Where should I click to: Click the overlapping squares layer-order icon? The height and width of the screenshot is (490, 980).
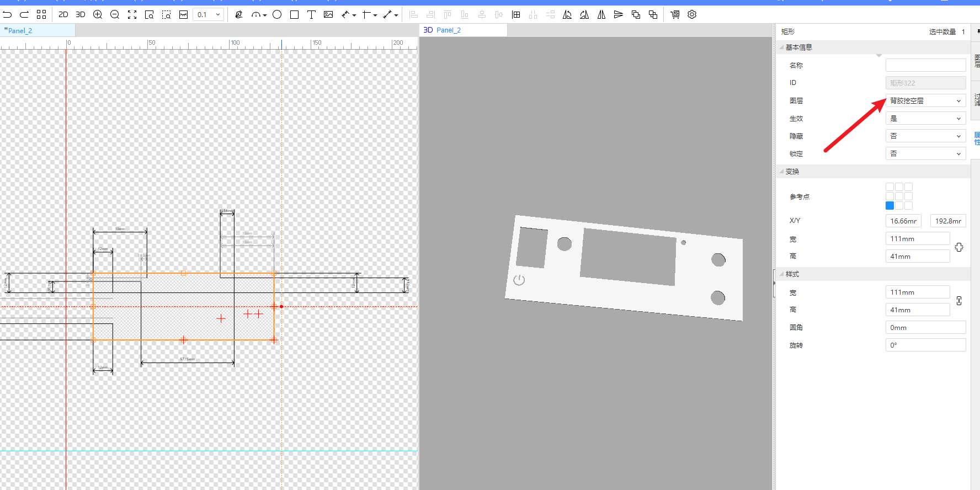point(636,14)
